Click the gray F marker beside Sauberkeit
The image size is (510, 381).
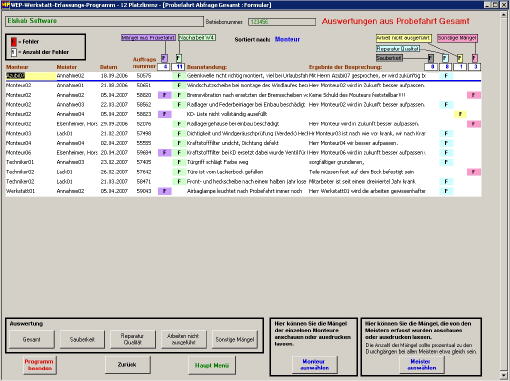(431, 58)
